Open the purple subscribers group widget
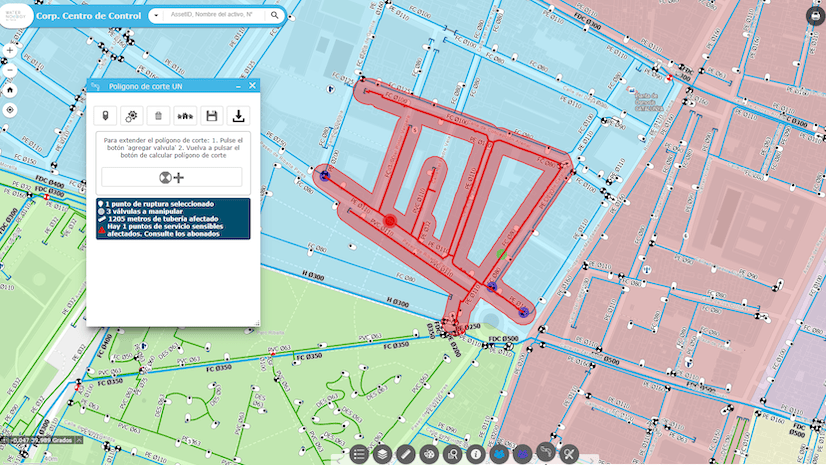The image size is (826, 465). (x=523, y=453)
